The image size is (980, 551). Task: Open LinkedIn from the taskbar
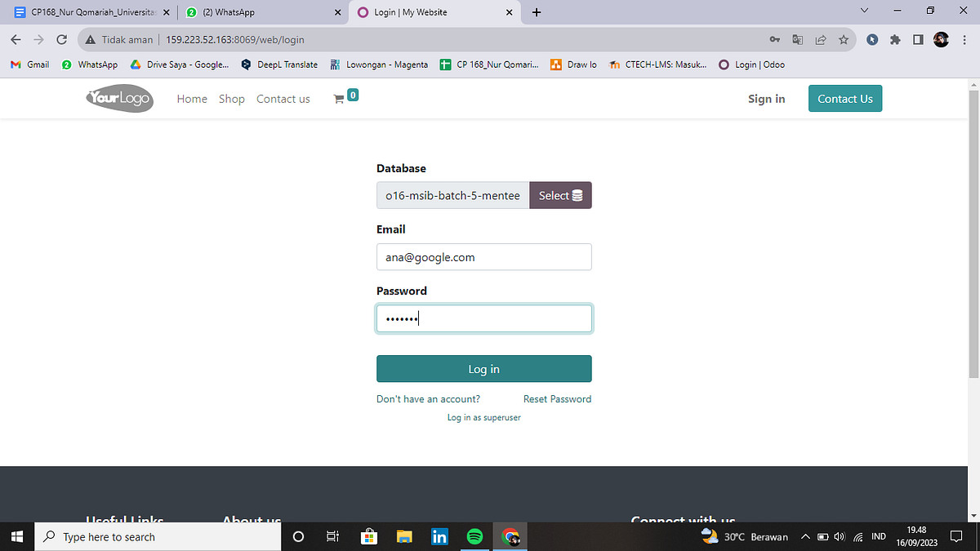coord(439,536)
